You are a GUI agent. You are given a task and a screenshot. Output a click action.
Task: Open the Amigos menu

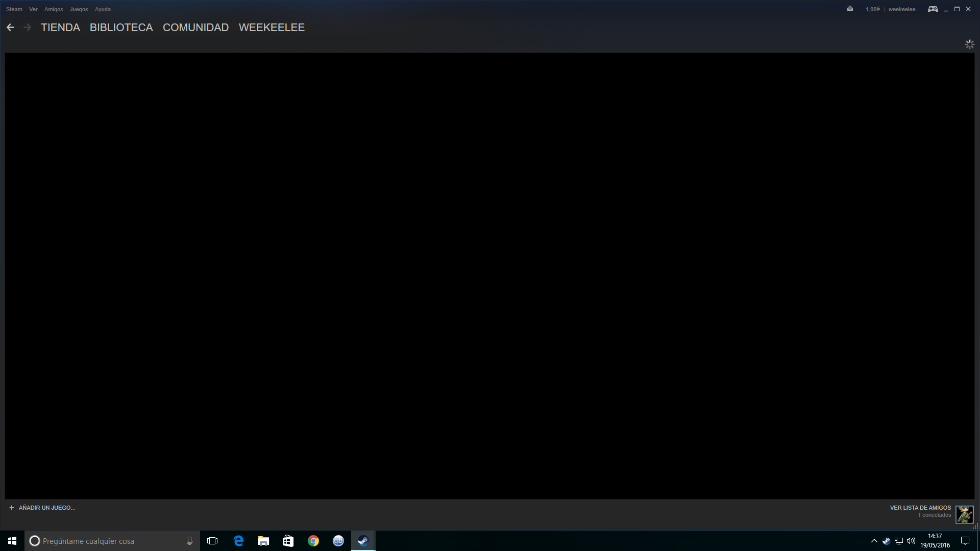[54, 9]
